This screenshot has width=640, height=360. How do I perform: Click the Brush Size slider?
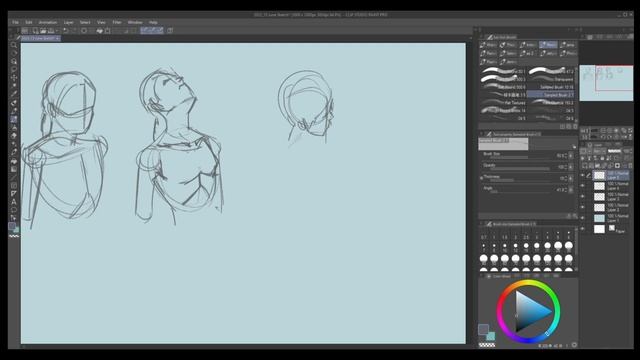(x=519, y=157)
